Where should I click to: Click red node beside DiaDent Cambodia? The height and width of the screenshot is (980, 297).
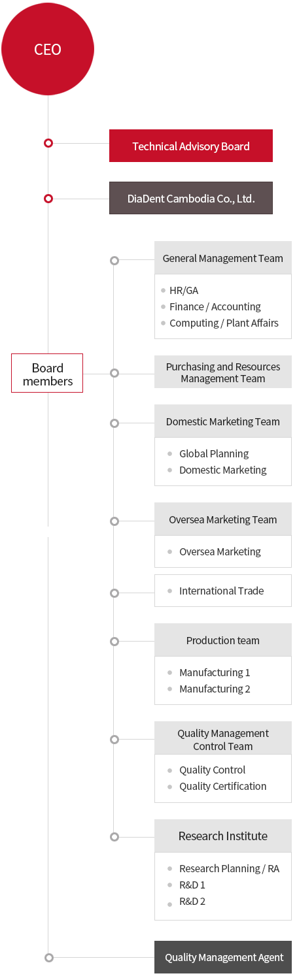point(48,199)
